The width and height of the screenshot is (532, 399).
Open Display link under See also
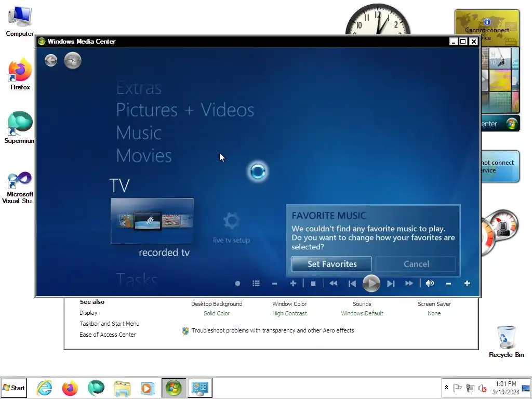coord(88,313)
